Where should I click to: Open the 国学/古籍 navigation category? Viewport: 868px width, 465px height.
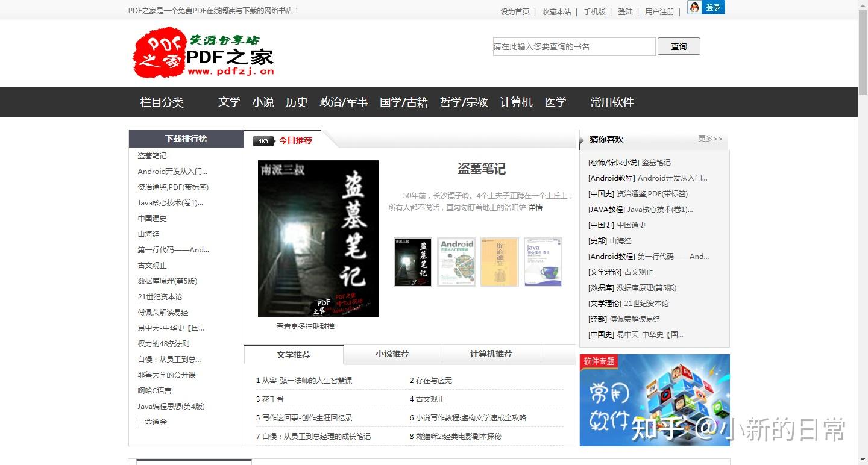(x=404, y=102)
